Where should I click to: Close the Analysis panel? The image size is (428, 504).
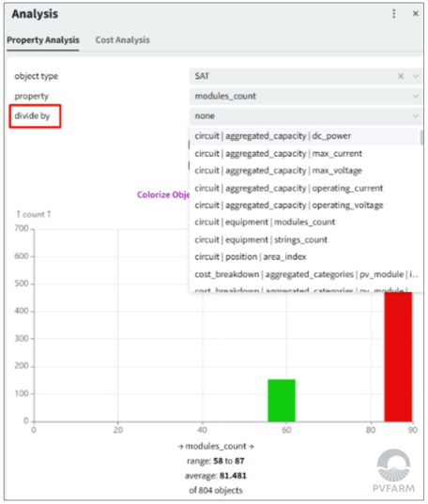pyautogui.click(x=416, y=13)
